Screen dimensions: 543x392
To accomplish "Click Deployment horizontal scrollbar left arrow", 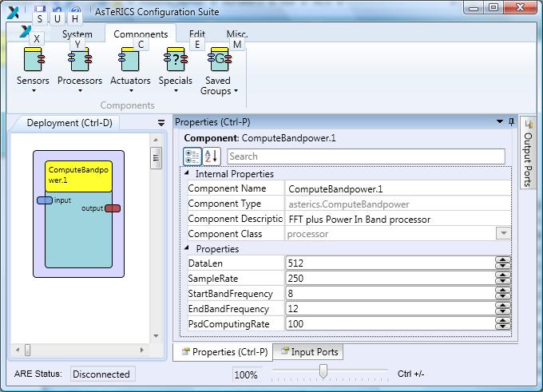I will tap(18, 350).
